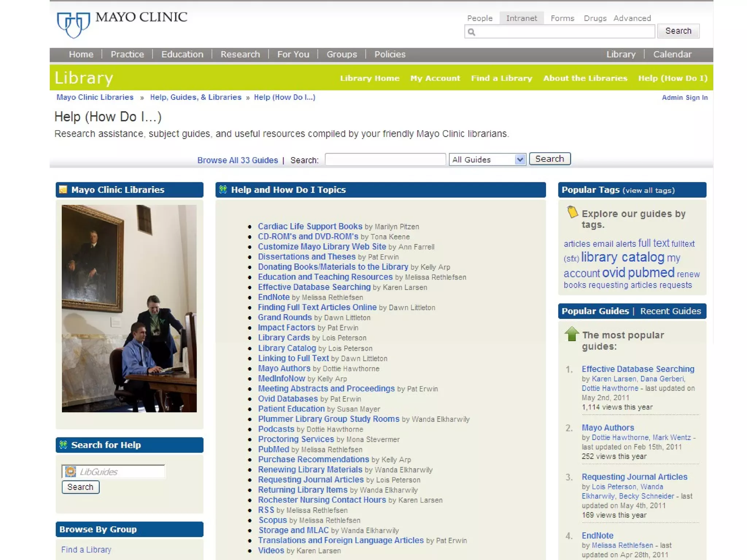747x560 pixels.
Task: Click the yellow tag icon under Popular Tags
Action: pos(572,212)
